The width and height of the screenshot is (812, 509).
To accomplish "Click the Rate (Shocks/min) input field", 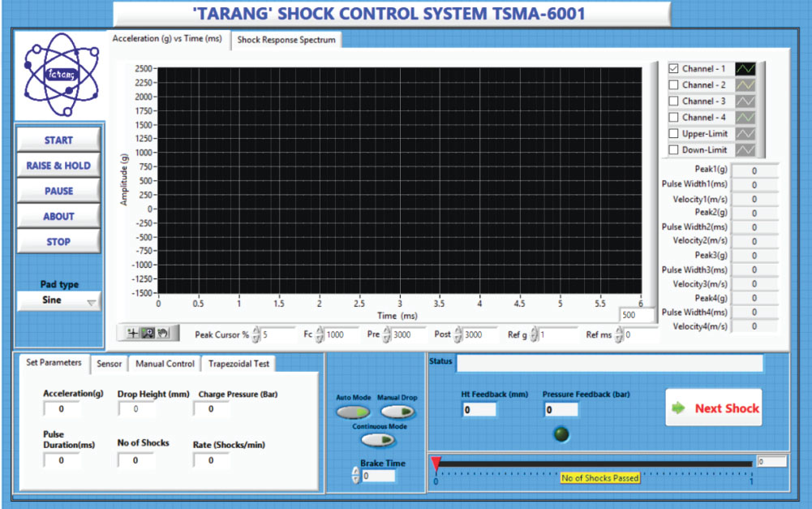I will [211, 460].
